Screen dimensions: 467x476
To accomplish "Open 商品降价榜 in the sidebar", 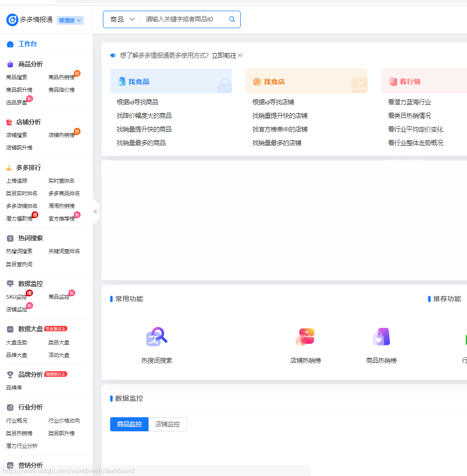I will [x=62, y=90].
